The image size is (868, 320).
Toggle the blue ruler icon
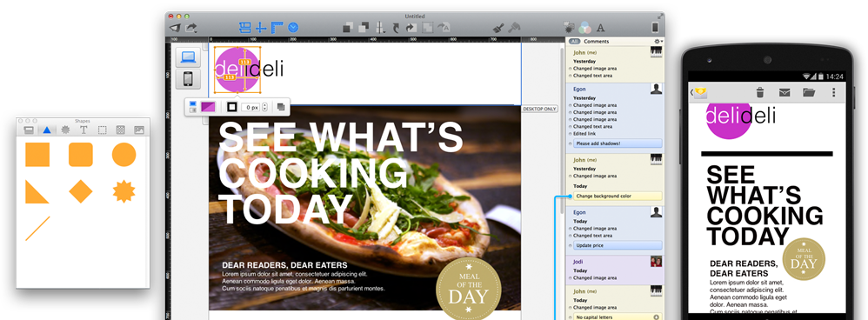click(x=277, y=27)
